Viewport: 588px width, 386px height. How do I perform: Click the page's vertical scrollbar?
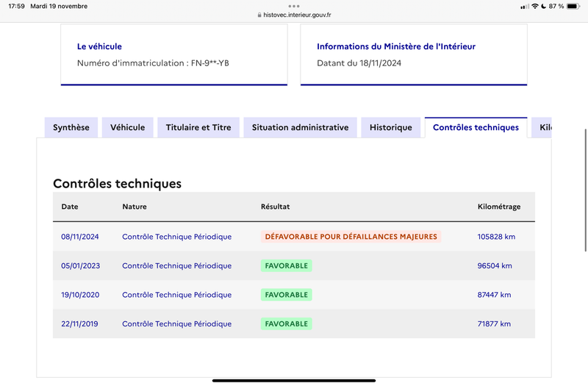click(585, 190)
